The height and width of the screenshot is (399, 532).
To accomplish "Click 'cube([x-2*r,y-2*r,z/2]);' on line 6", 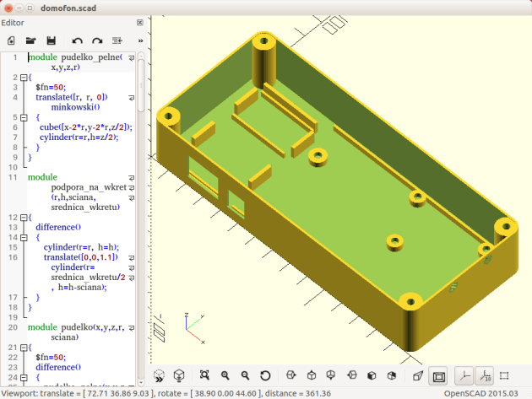I will tap(86, 127).
